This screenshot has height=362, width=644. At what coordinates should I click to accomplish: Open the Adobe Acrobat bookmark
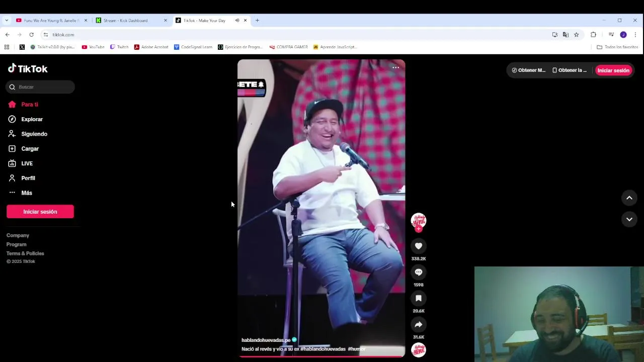point(151,47)
